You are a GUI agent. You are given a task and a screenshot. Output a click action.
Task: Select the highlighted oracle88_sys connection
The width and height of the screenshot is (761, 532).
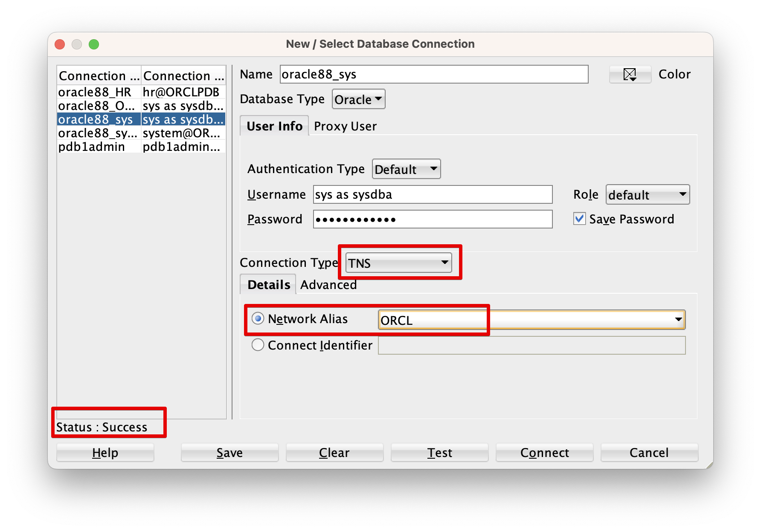(99, 119)
